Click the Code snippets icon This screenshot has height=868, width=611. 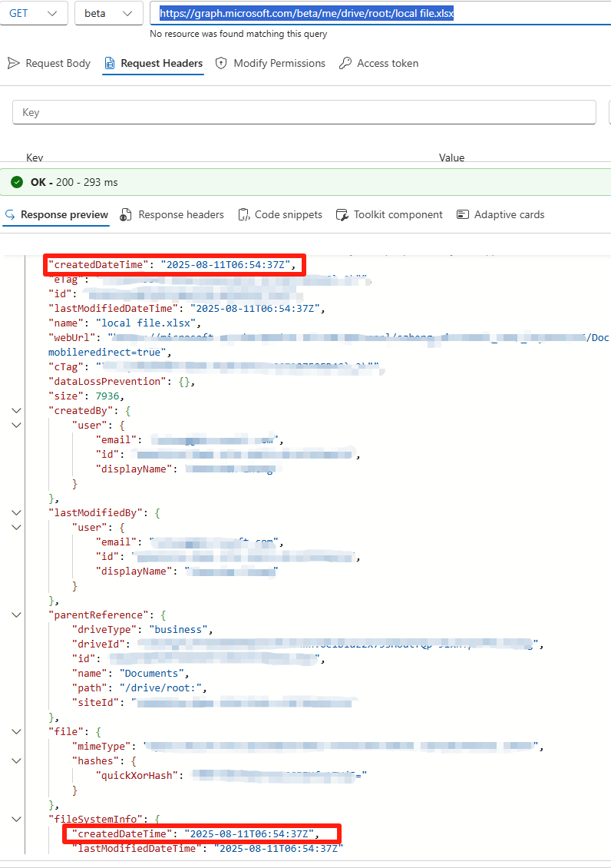click(x=244, y=215)
